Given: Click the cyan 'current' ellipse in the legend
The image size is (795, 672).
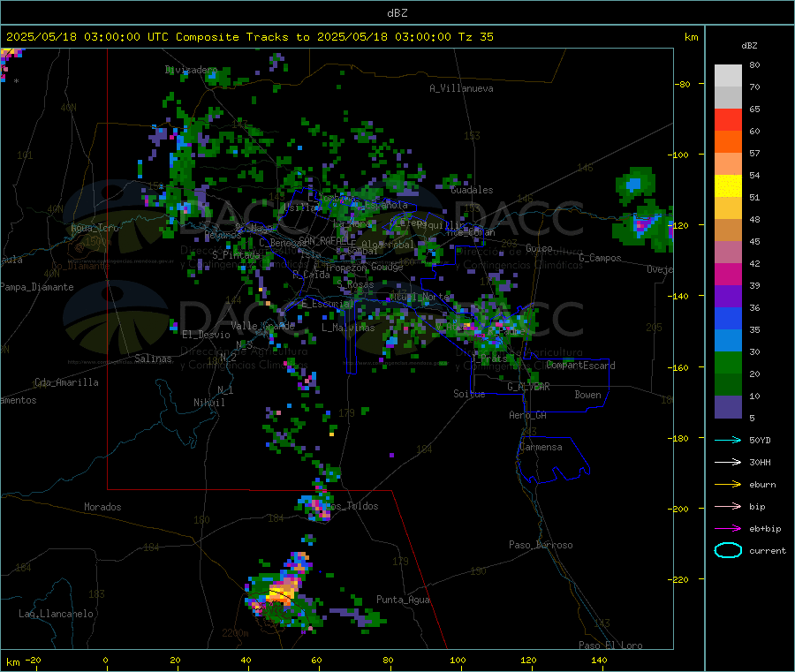Looking at the screenshot, I should pyautogui.click(x=728, y=550).
